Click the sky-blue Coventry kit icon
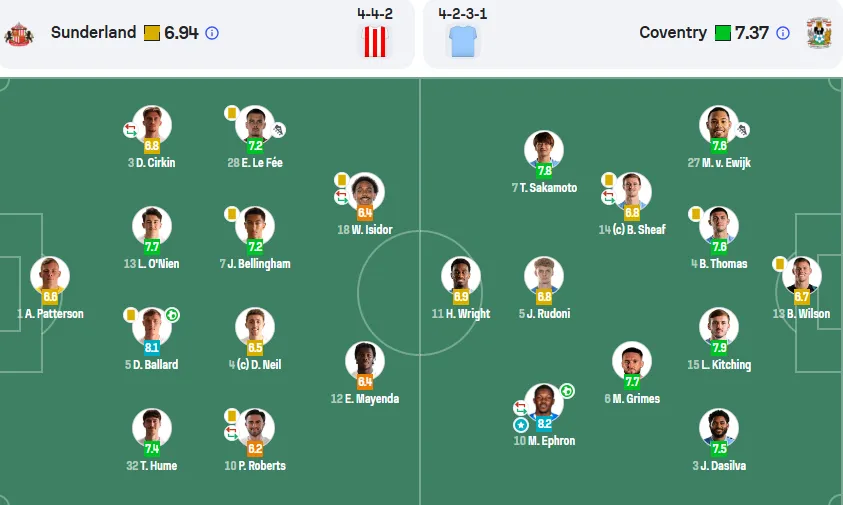The width and height of the screenshot is (843, 505). [462, 41]
